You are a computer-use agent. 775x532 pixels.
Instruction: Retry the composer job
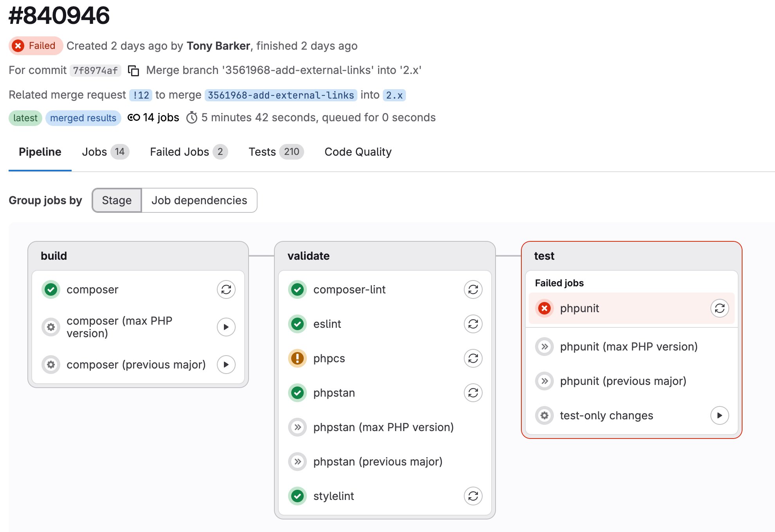[226, 289]
